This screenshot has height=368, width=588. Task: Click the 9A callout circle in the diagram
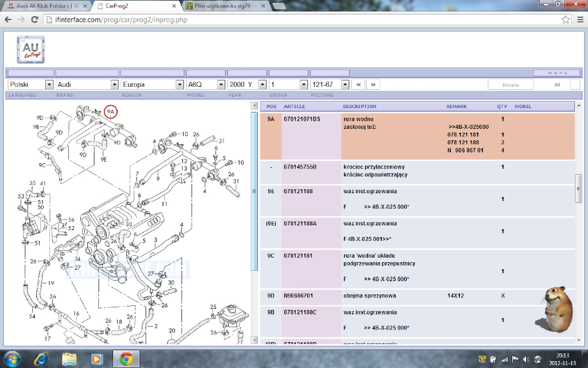[111, 112]
